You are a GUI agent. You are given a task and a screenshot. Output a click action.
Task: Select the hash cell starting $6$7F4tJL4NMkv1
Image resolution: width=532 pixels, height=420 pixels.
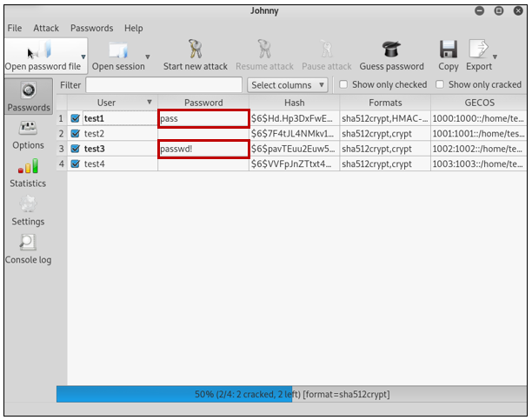click(x=294, y=133)
